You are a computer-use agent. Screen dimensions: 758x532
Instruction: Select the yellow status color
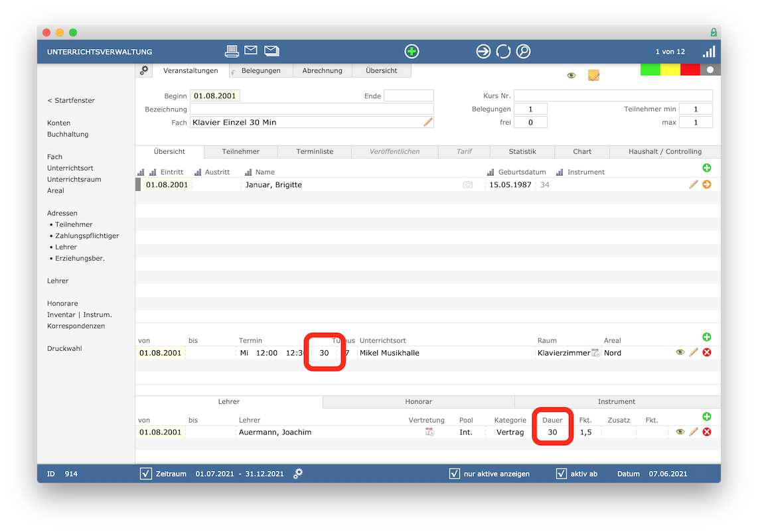point(670,70)
